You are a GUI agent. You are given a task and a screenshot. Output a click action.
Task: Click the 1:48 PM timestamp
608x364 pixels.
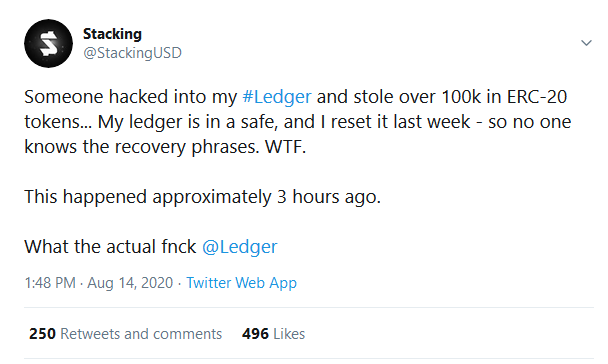[x=50, y=283]
